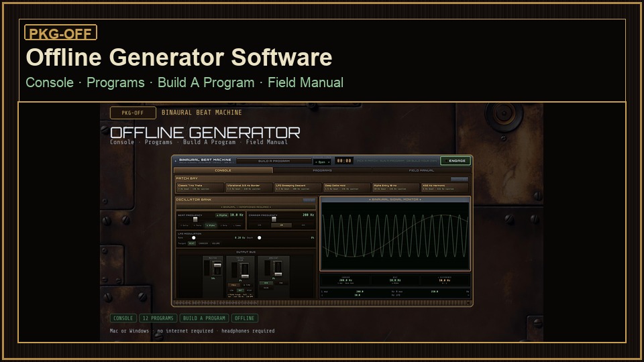Image resolution: width=644 pixels, height=362 pixels.
Task: Click the Ambient fader in Output Bus
Action: (x=278, y=274)
